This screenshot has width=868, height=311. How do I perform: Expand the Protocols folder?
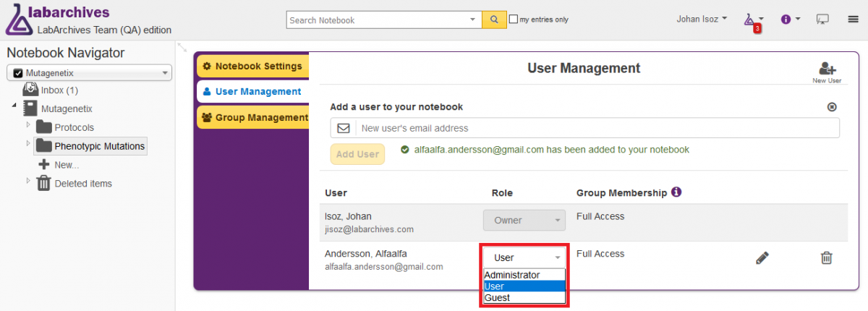point(29,125)
